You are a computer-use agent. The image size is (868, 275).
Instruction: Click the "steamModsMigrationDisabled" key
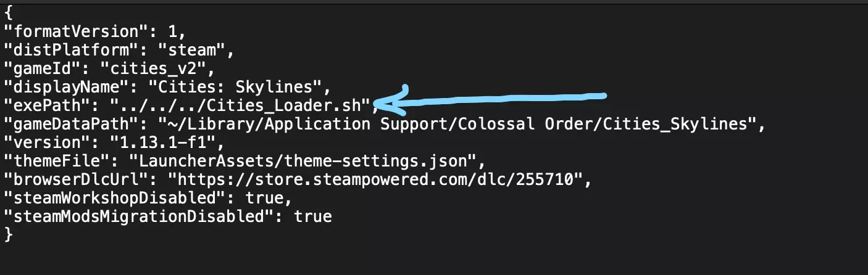click(143, 216)
